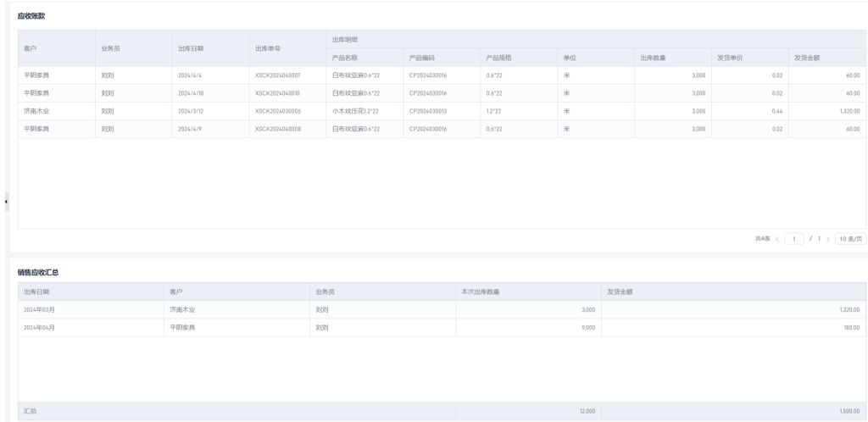
Task: Click the 客户 column header in 应收账款
Action: click(31, 48)
